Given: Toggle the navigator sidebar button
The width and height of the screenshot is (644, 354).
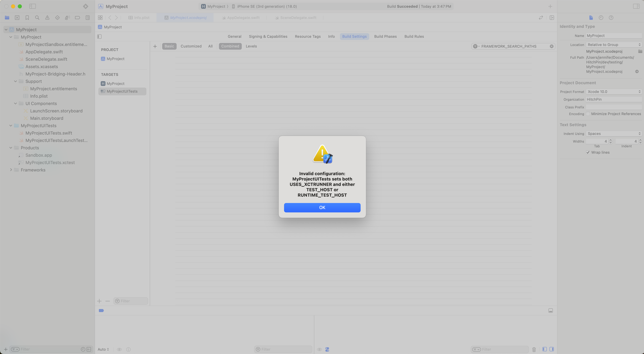Looking at the screenshot, I should pyautogui.click(x=33, y=6).
